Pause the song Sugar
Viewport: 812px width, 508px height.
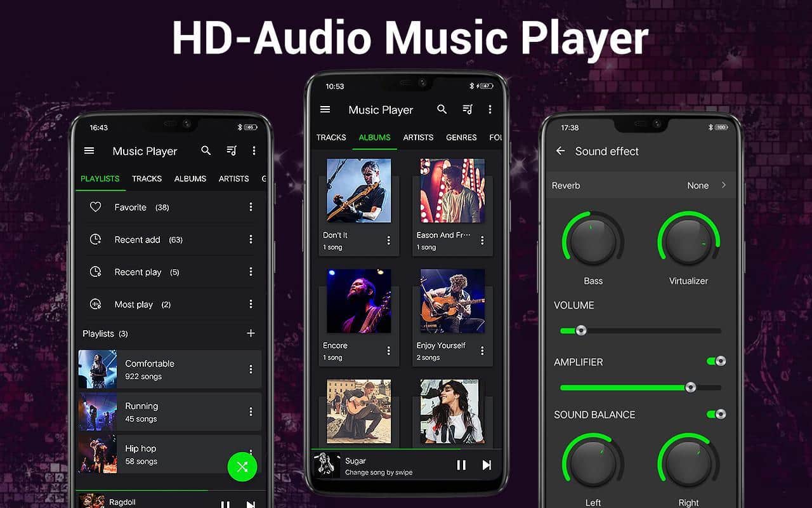[x=461, y=465]
